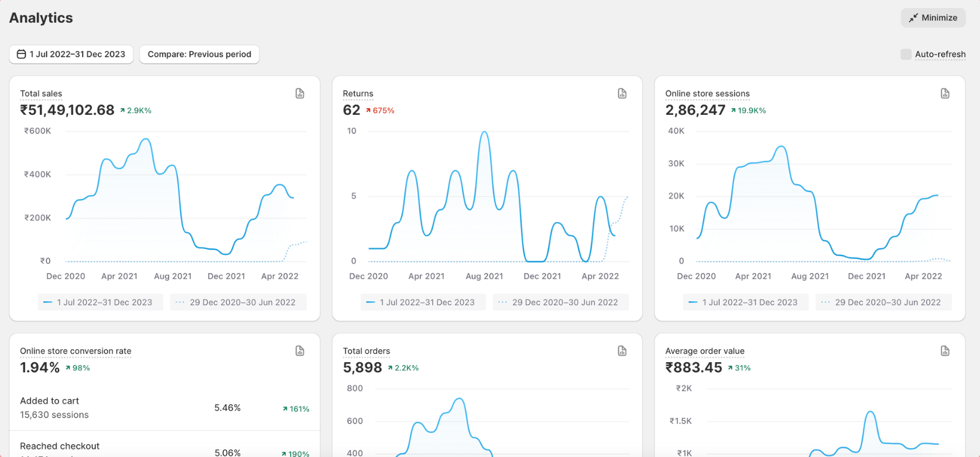The height and width of the screenshot is (457, 980).
Task: Open report icon on Returns card
Action: point(622,94)
